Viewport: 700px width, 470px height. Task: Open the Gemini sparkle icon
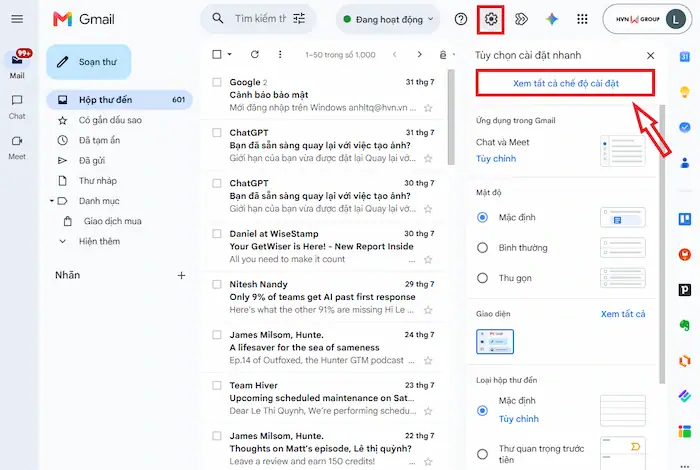click(x=552, y=19)
